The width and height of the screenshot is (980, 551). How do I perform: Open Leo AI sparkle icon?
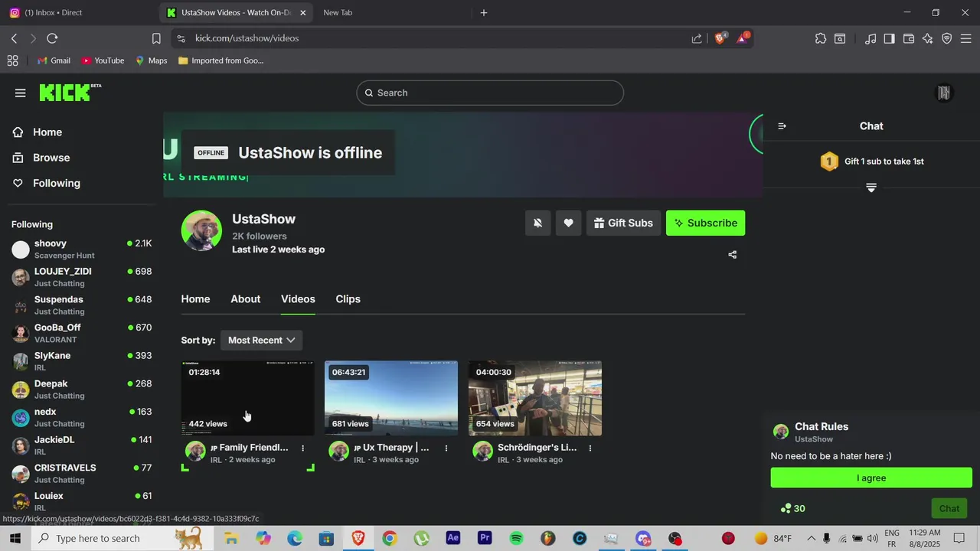point(928,38)
